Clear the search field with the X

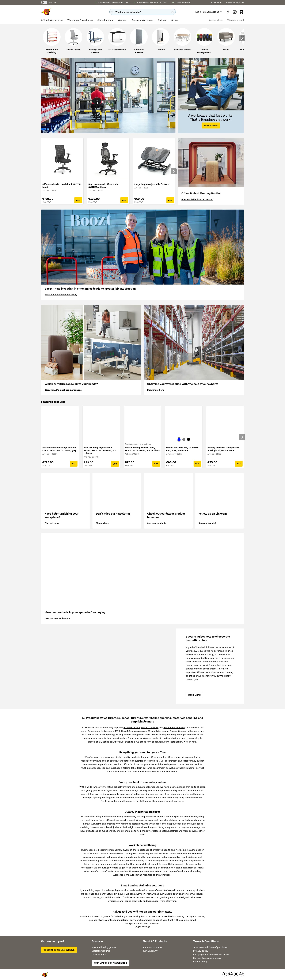[172, 12]
